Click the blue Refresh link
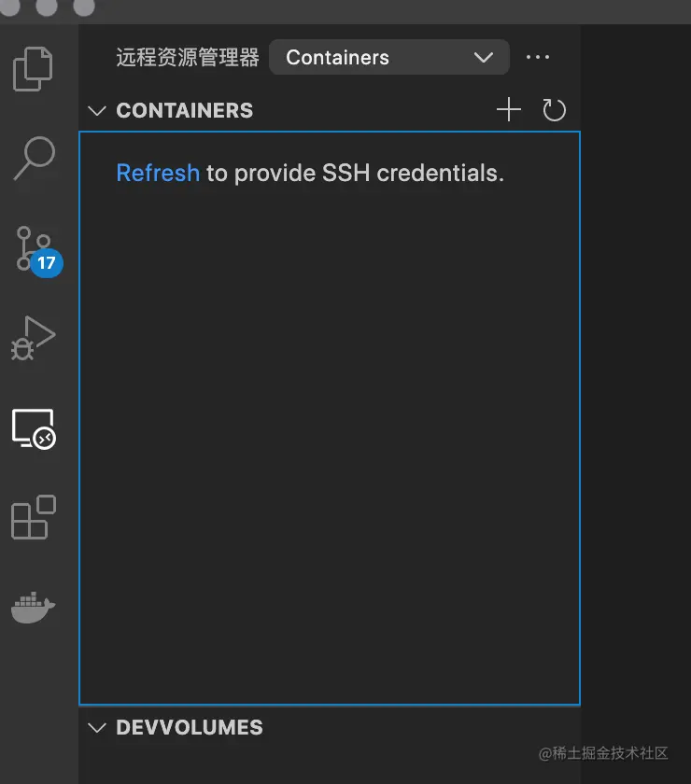This screenshot has height=784, width=691. pyautogui.click(x=157, y=173)
